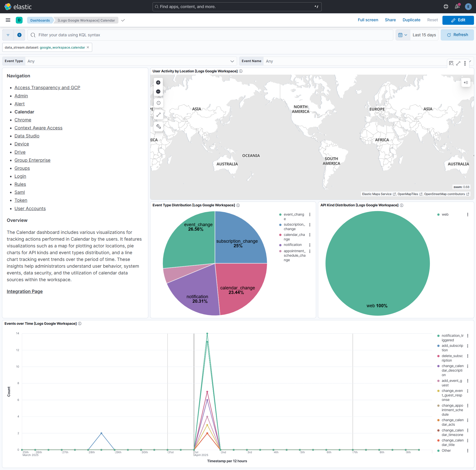Open the Drive dashboard link

click(x=20, y=152)
